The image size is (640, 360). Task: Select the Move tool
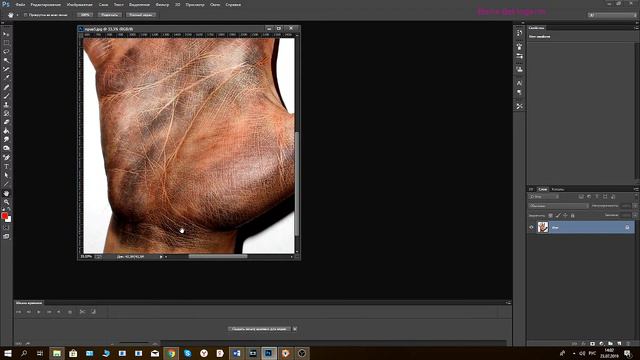tap(6, 34)
